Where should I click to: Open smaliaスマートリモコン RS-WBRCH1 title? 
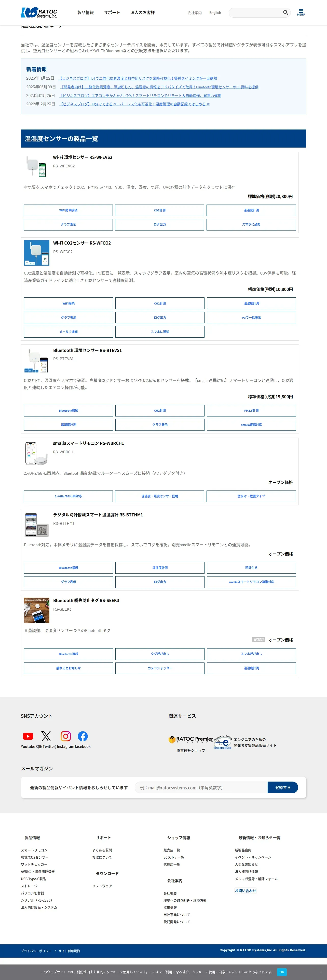pos(88,443)
